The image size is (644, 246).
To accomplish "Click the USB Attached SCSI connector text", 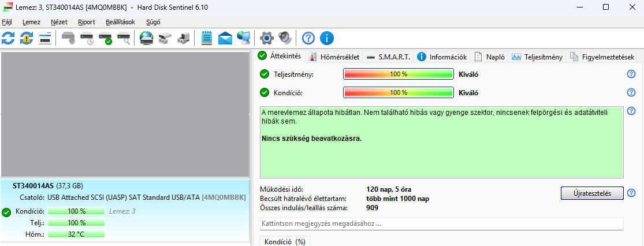I will [x=124, y=197].
